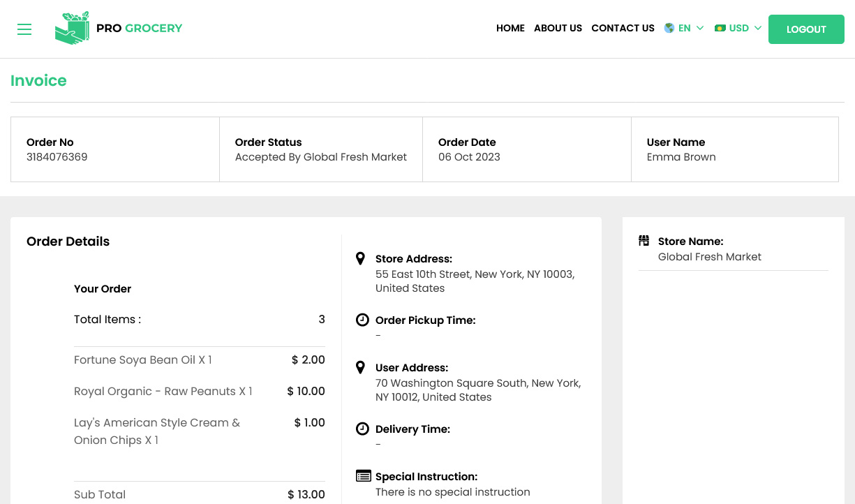
Task: Select order number 3184076369
Action: 57,157
